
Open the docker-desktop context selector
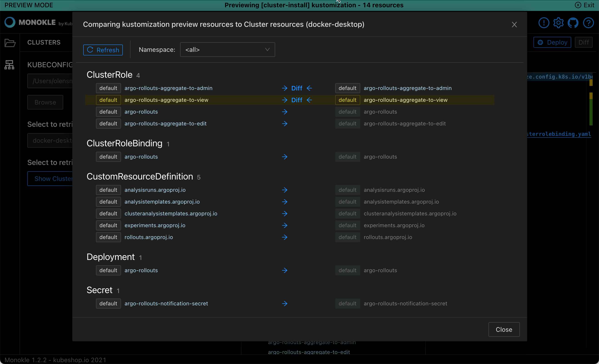[x=50, y=140]
